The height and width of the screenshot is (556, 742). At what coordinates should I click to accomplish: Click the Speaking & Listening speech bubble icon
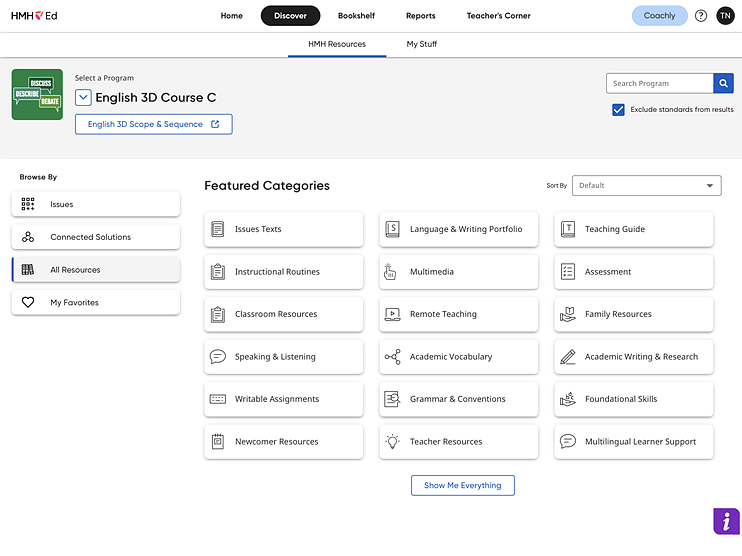[218, 356]
